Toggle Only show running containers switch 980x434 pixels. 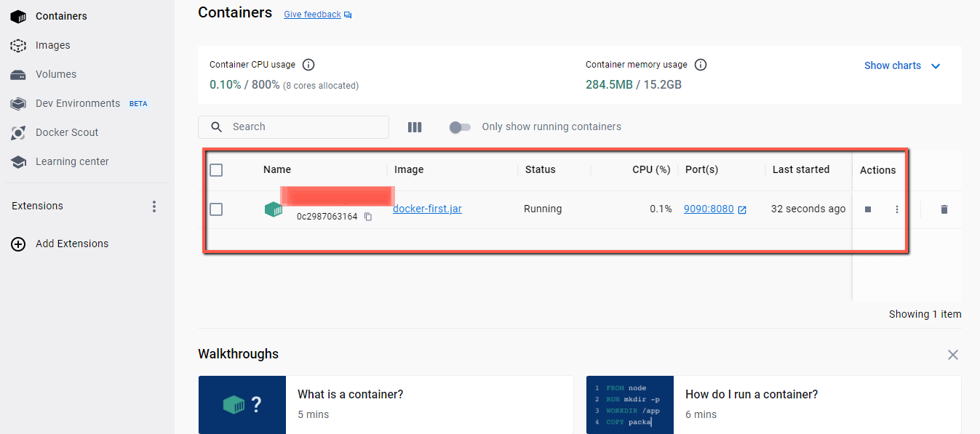click(460, 127)
